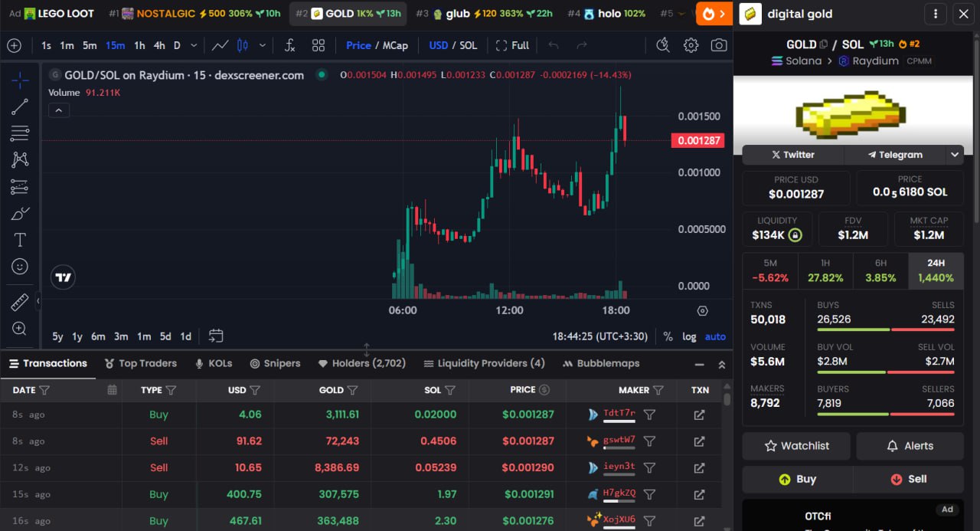Open the #3 glub trending token
Screen dimensions: 980x531
[484, 14]
